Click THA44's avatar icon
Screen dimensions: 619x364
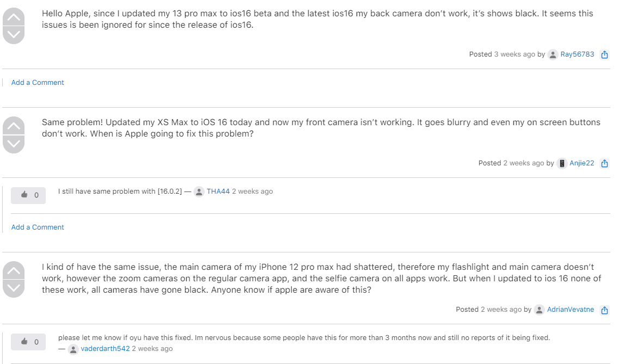pos(199,192)
